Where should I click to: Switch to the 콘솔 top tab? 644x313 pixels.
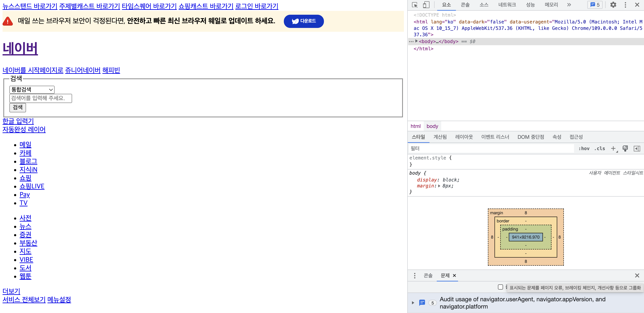click(x=465, y=5)
